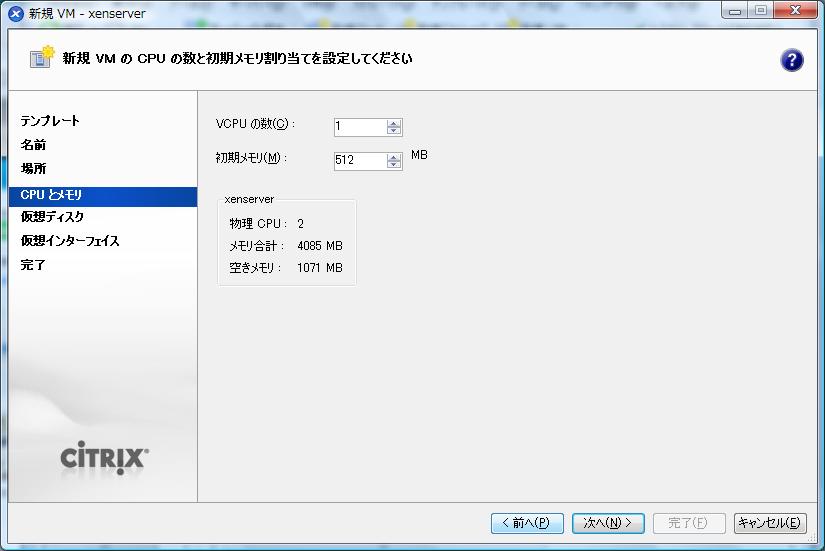
Task: Click the VCPU の数(C) label
Action: (255, 124)
